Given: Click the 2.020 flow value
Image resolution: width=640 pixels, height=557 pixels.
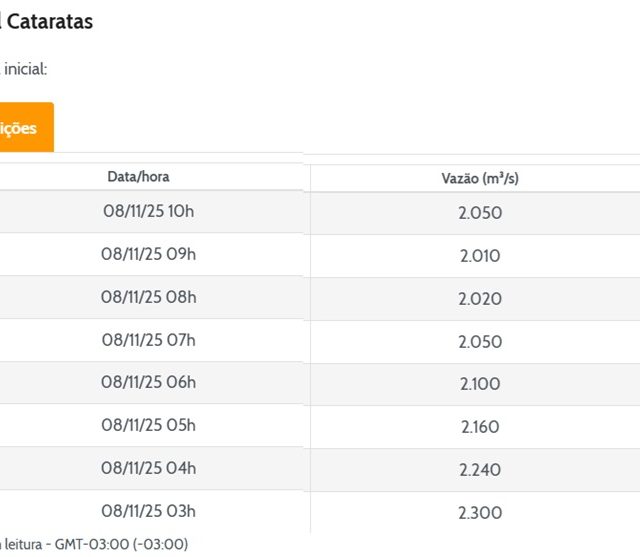Looking at the screenshot, I should tap(480, 299).
